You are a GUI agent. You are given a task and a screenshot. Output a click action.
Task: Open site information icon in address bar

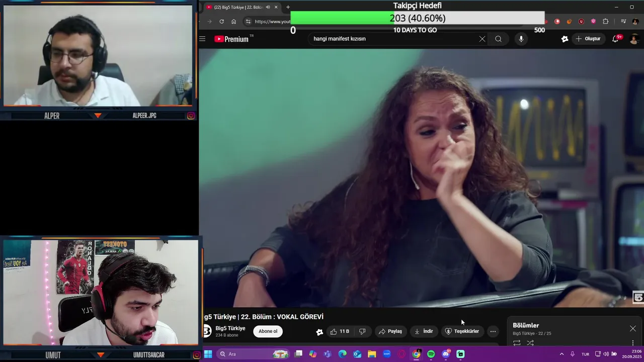click(248, 22)
